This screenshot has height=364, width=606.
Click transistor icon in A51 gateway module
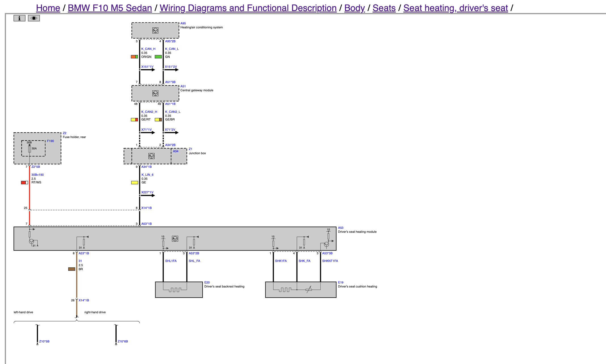coord(155,93)
